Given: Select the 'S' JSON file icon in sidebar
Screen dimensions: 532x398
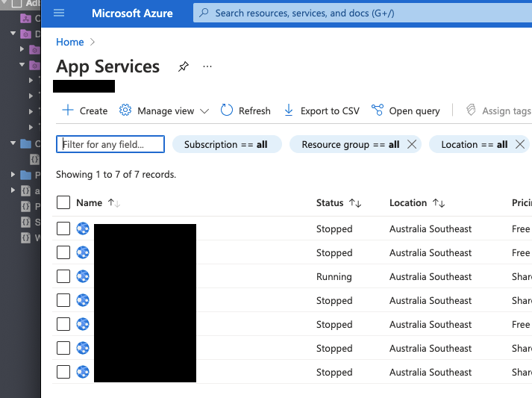Looking at the screenshot, I should (26, 222).
